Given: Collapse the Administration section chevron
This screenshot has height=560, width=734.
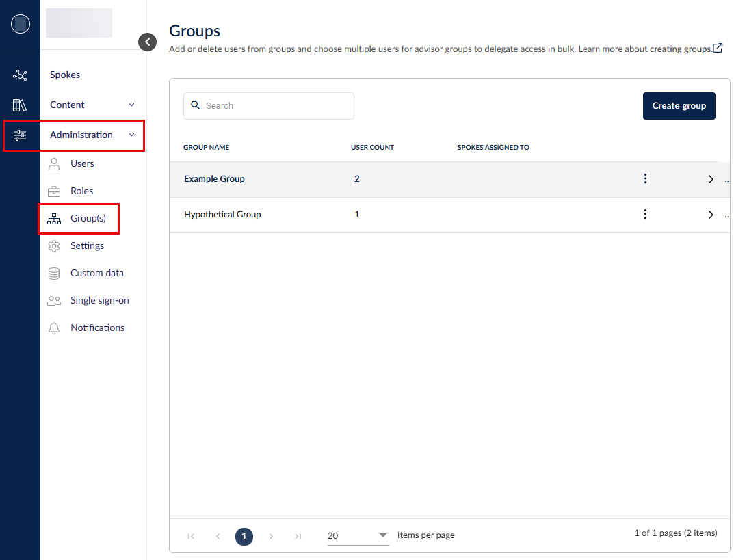Looking at the screenshot, I should pos(132,135).
